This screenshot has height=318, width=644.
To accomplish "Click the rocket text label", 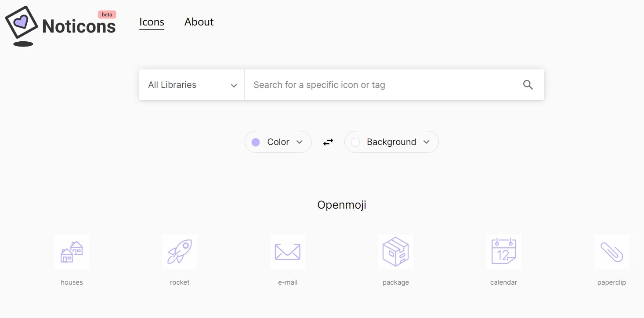I will 180,282.
